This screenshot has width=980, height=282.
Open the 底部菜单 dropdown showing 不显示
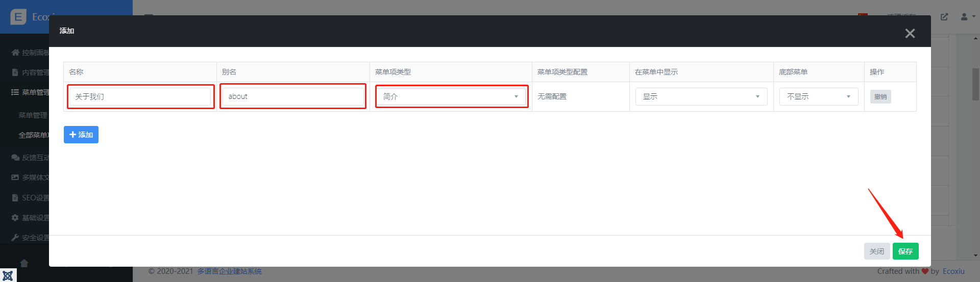point(818,96)
